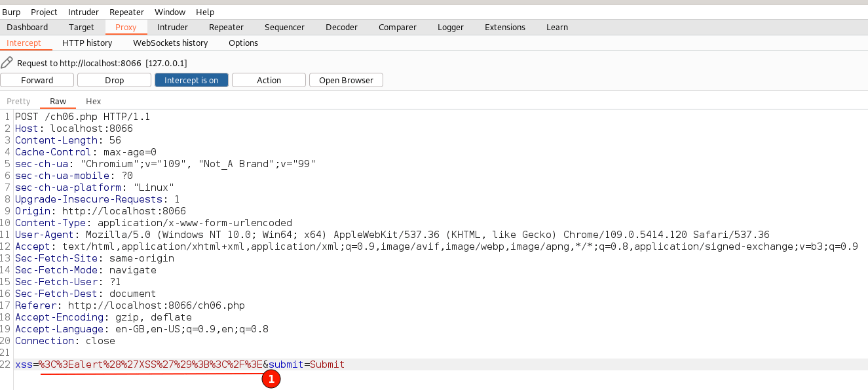The width and height of the screenshot is (868, 390).
Task: Switch to the Repeater tab
Action: point(226,27)
